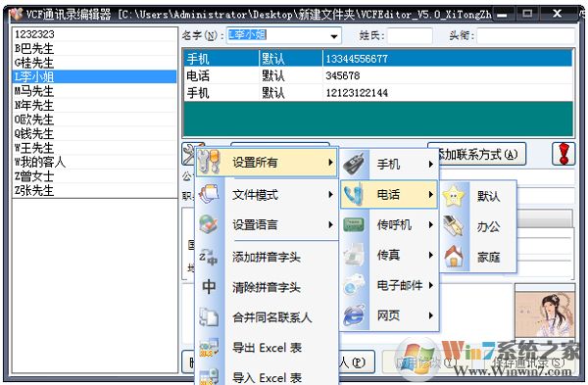Viewport: 588px width, 385px height.
Task: Expand the 传真 submenu arrow
Action: tap(431, 255)
